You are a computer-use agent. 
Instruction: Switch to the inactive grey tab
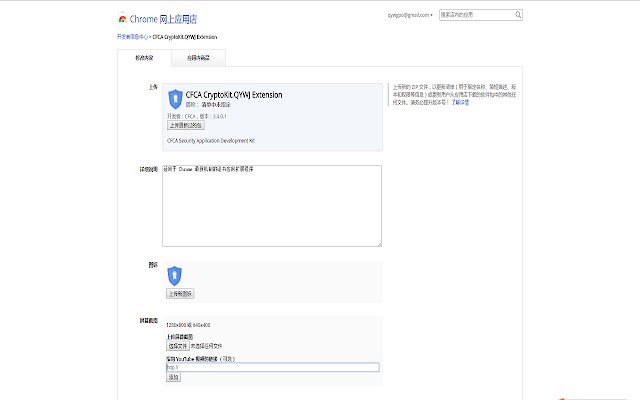pos(198,58)
